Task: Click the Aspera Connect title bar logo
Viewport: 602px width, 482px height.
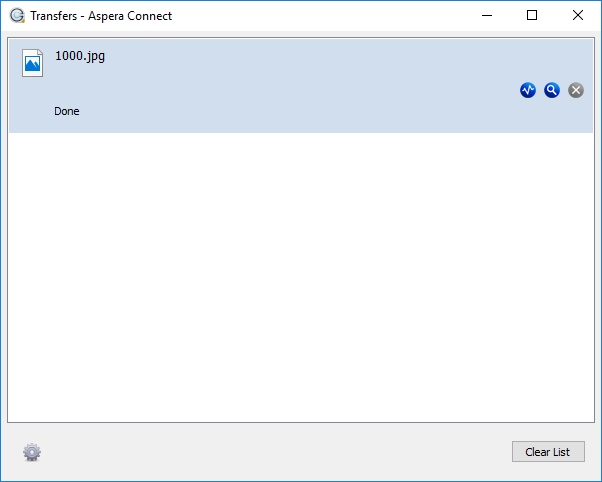Action: click(17, 16)
